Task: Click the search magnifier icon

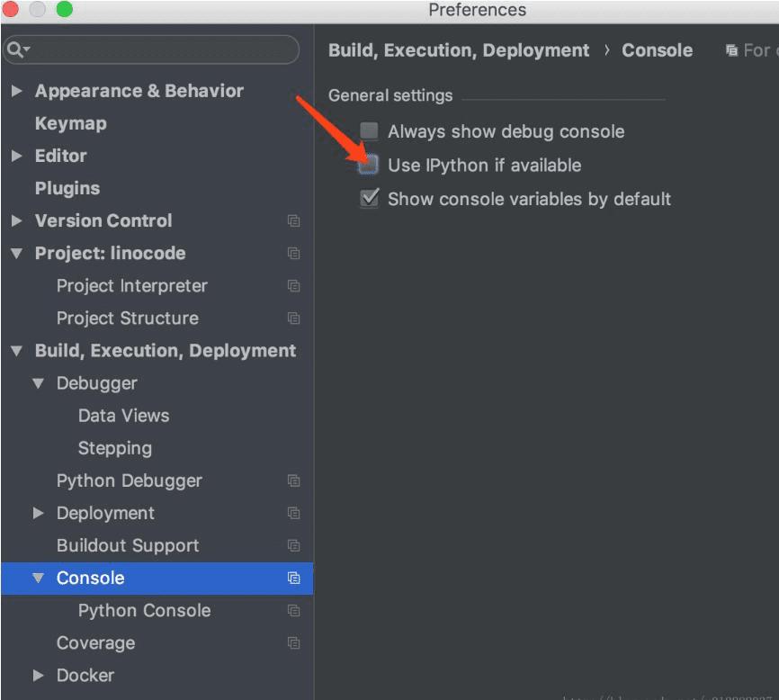Action: point(15,49)
